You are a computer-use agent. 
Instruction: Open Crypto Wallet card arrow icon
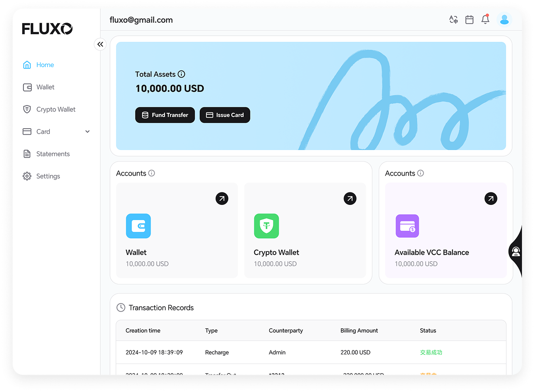click(x=350, y=199)
